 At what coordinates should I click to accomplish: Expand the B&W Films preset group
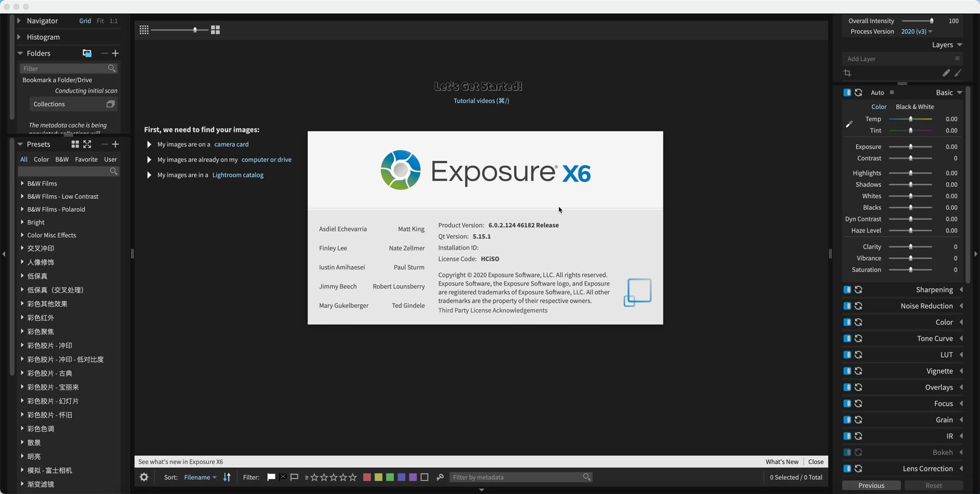point(22,183)
